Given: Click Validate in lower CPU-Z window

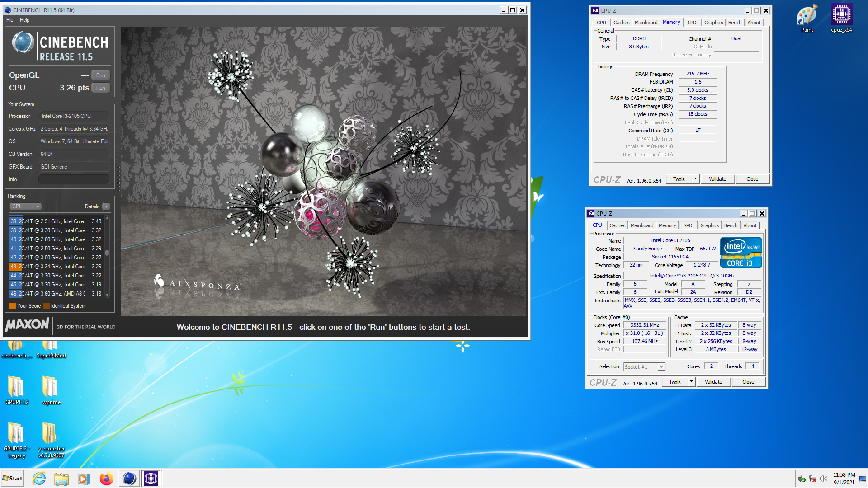Looking at the screenshot, I should 713,382.
